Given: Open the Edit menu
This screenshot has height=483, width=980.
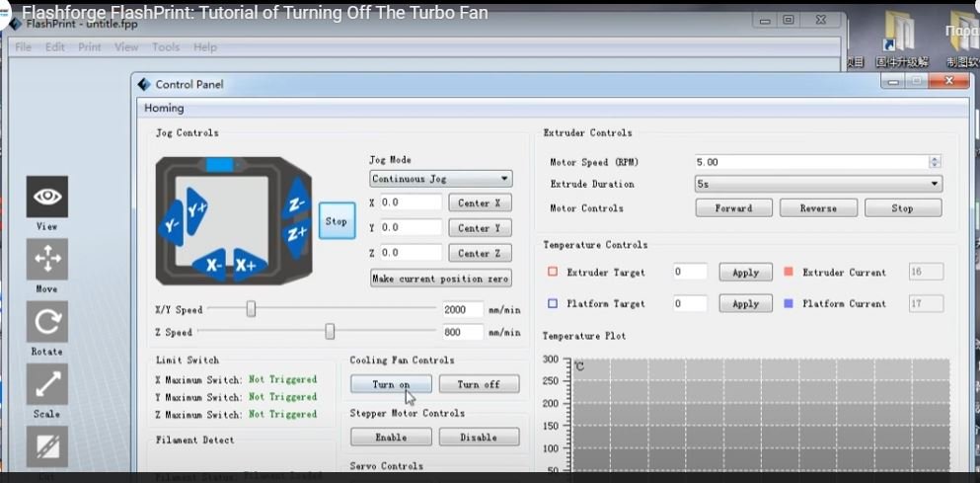Looking at the screenshot, I should [55, 47].
